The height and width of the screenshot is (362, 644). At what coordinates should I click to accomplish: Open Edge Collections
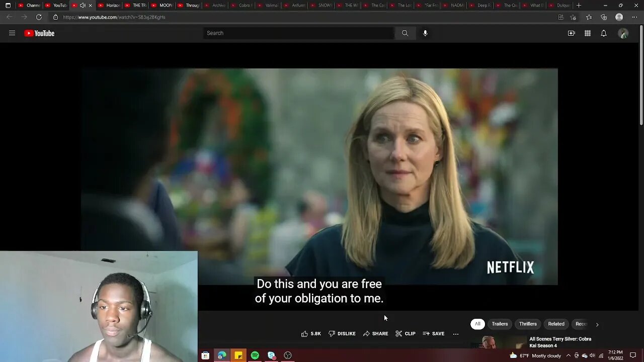[604, 17]
